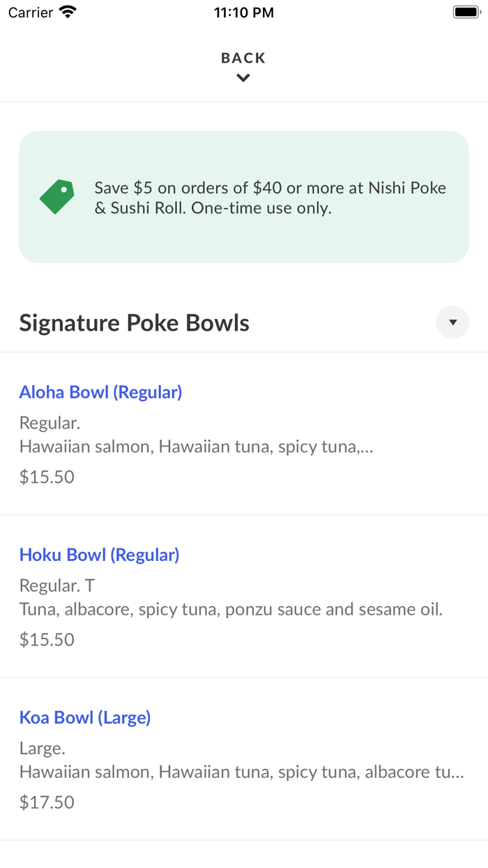Viewport: 488px width, 868px height.
Task: Tap the Carrier label in status bar
Action: [29, 13]
